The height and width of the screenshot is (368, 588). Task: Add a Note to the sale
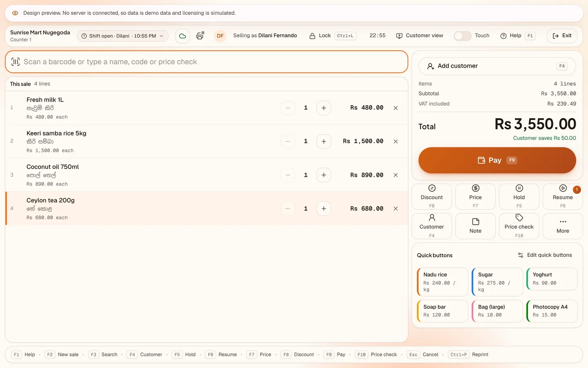click(x=476, y=226)
